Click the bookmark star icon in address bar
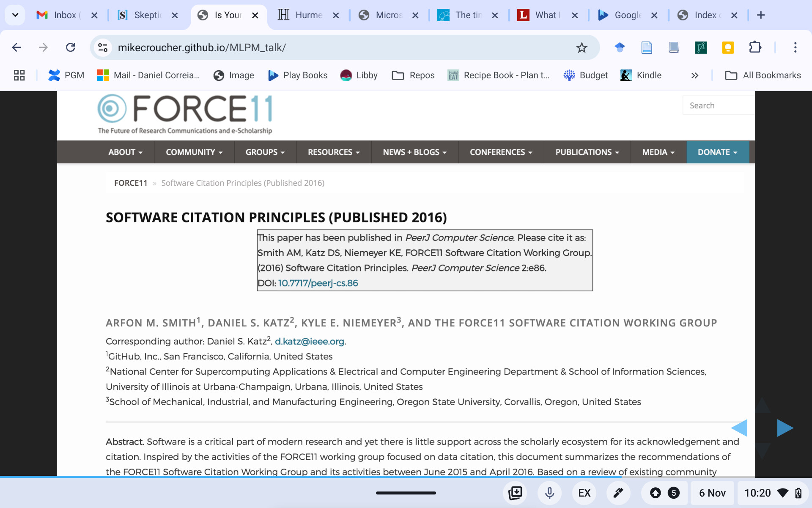Screen dimensions: 812x508 [x=582, y=47]
